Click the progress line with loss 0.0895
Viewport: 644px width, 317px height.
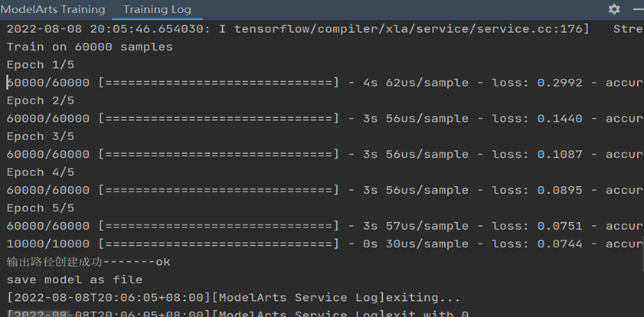tap(306, 190)
